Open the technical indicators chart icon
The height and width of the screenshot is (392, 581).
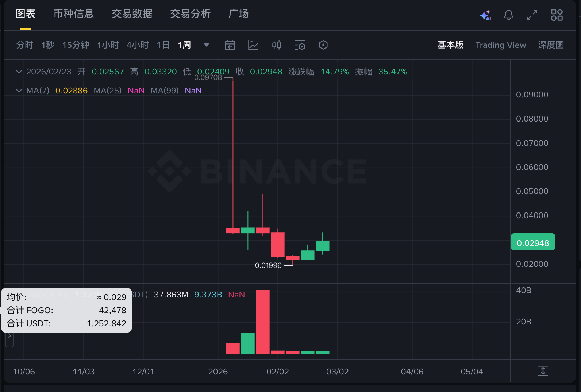coord(253,45)
